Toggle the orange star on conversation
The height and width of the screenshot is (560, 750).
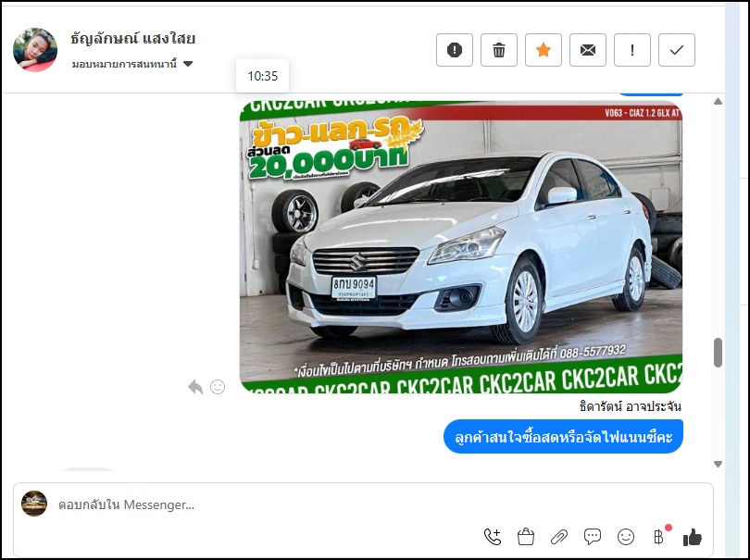[544, 50]
